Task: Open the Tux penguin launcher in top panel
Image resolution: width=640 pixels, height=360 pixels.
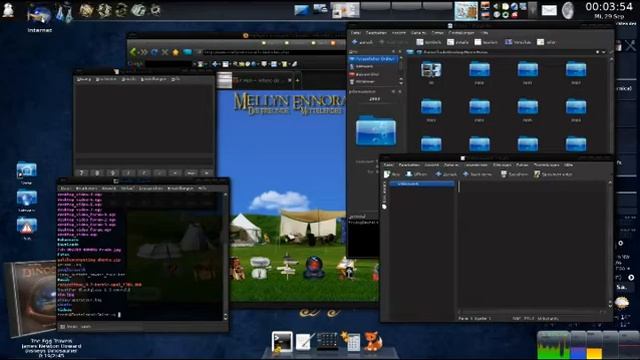Action: [8, 10]
